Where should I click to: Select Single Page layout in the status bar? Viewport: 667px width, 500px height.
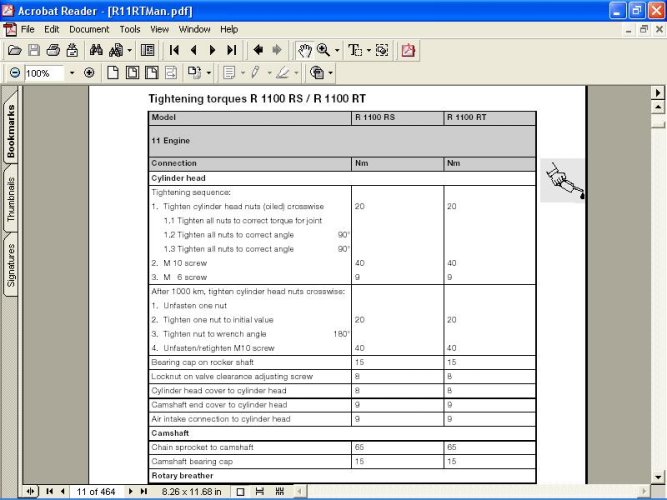coord(240,492)
